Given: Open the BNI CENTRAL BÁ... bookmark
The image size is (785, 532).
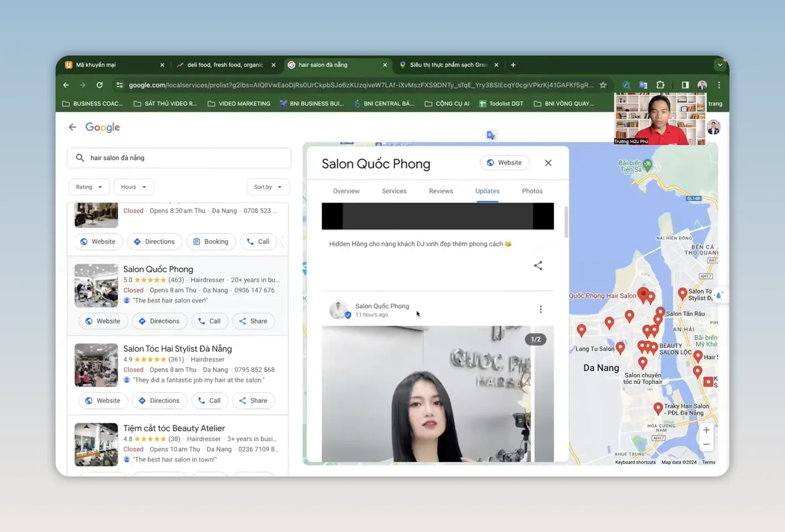Looking at the screenshot, I should (x=384, y=103).
